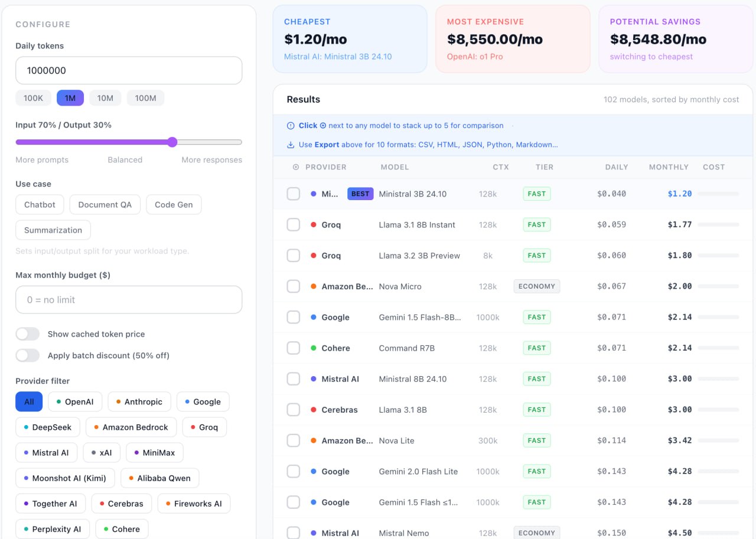Click the Balanced slider label
The width and height of the screenshot is (756, 539).
click(125, 160)
